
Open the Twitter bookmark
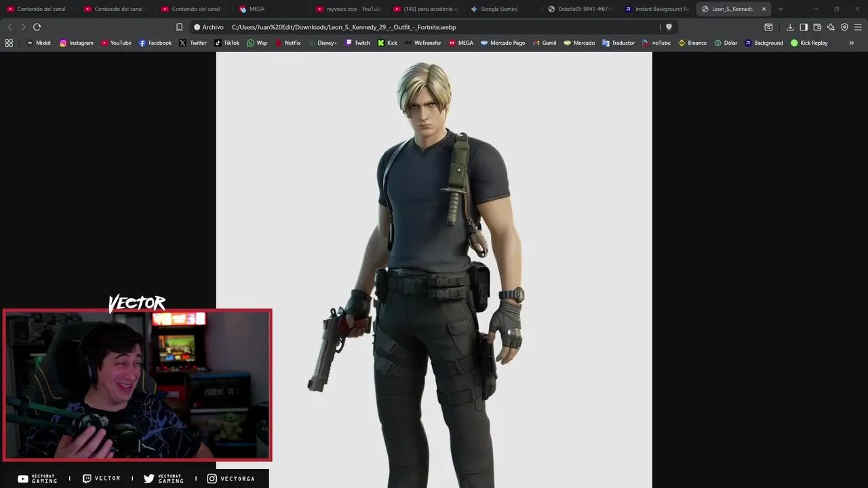point(193,43)
